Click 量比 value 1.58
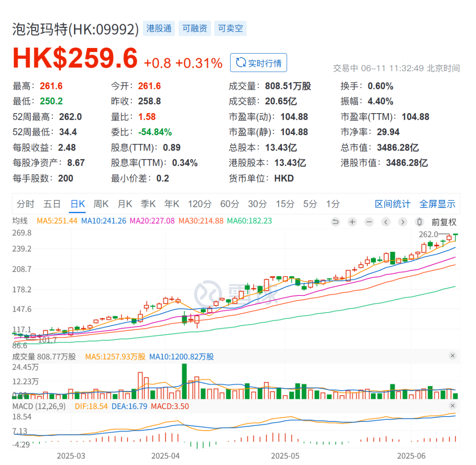 coord(147,117)
